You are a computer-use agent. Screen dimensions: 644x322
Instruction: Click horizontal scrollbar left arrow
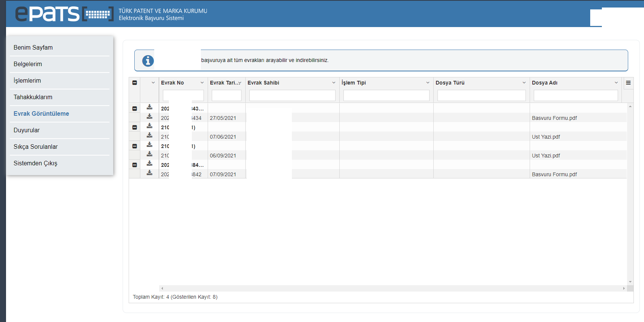point(162,288)
